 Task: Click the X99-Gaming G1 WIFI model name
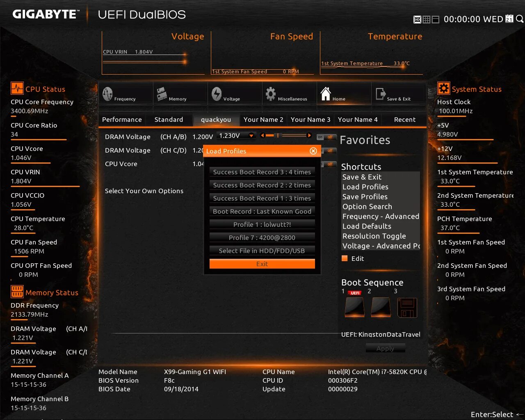pyautogui.click(x=195, y=372)
